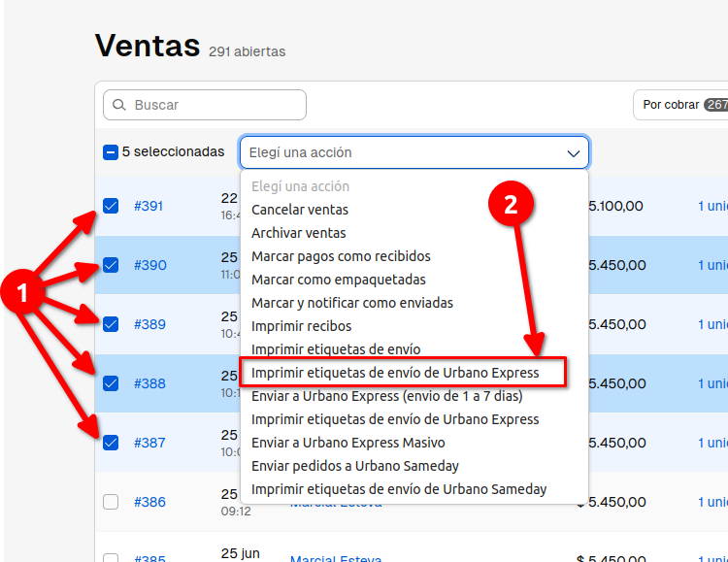Screen dimensions: 728x562
Task: Choose 'Cancelar ventas' from the action list
Action: (x=300, y=210)
